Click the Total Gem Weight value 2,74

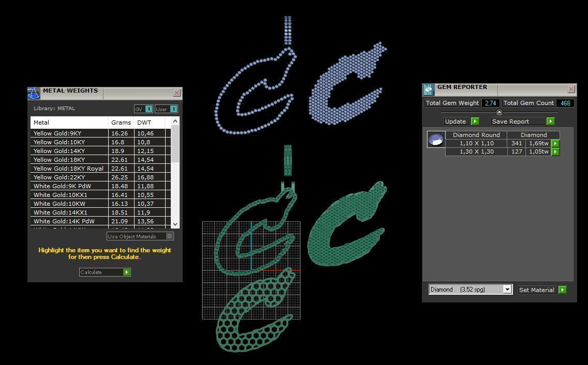491,103
